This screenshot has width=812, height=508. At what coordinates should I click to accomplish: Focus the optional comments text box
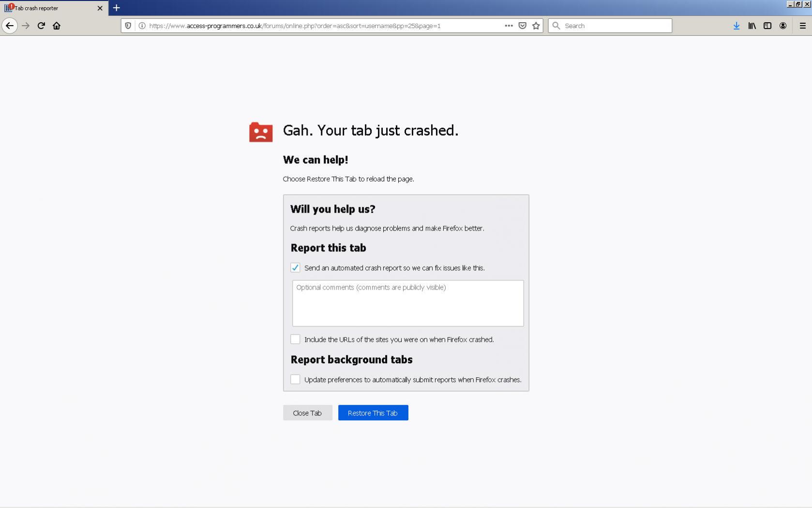pyautogui.click(x=407, y=303)
